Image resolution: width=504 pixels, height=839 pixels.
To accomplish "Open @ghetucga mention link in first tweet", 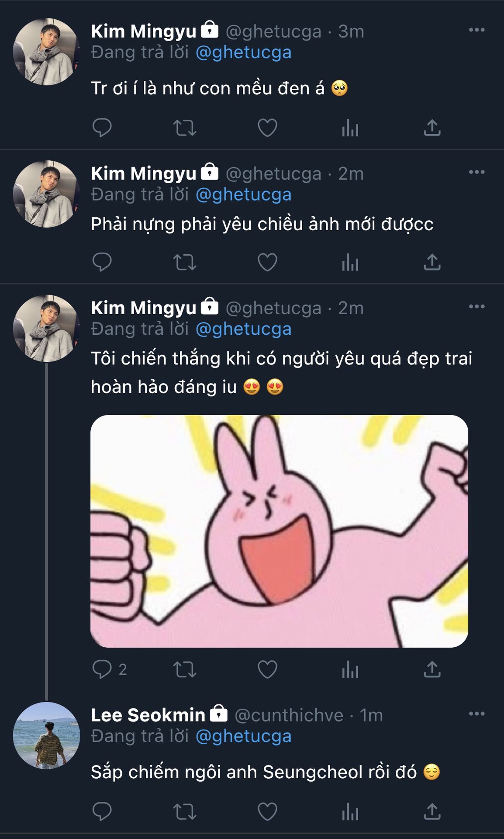I will pyautogui.click(x=243, y=52).
